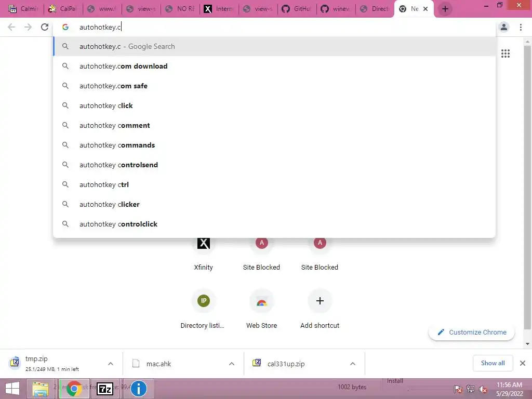The image size is (532, 399).
Task: Click the Chrome taskbar icon
Action: (74, 389)
